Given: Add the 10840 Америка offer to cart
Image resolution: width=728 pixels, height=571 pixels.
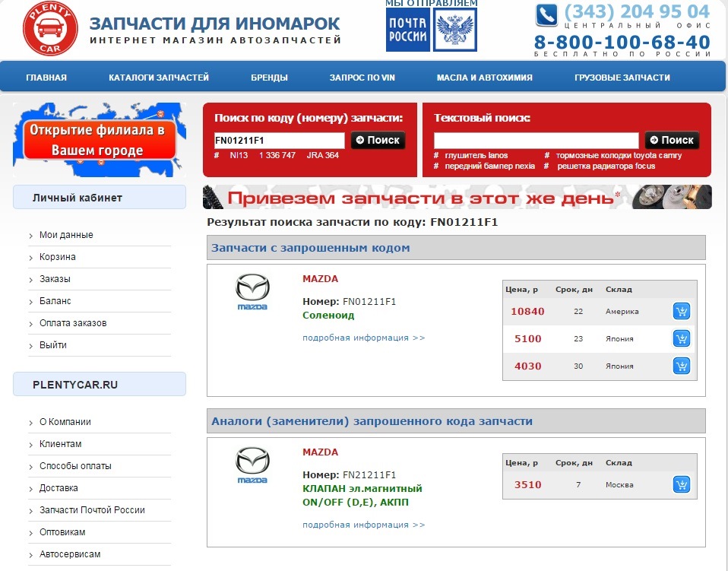Looking at the screenshot, I should click(x=681, y=311).
